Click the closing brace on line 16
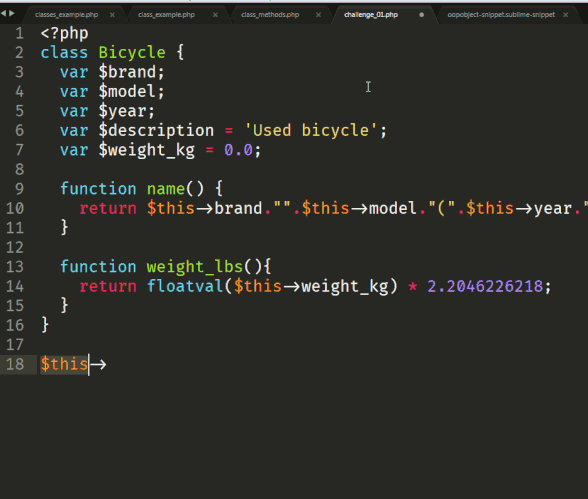 [45, 325]
